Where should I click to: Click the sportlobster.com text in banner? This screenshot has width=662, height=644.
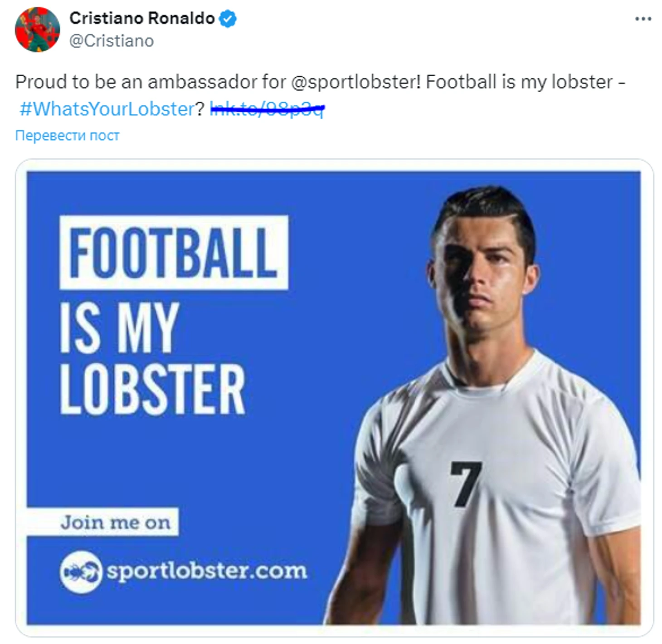click(206, 571)
